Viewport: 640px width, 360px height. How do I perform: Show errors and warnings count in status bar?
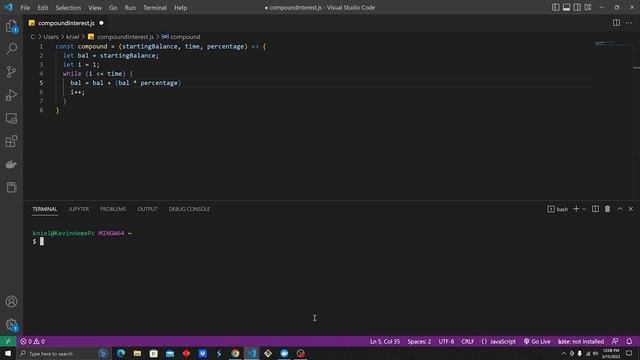(33, 341)
